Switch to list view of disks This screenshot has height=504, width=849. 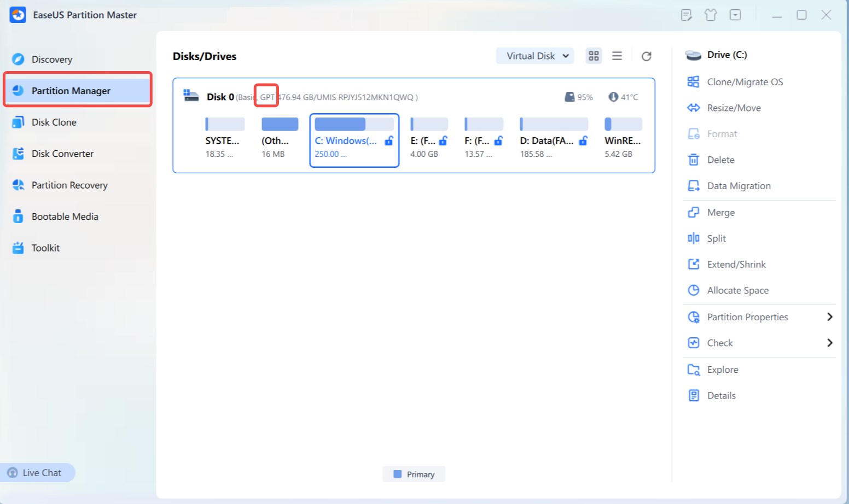(617, 56)
